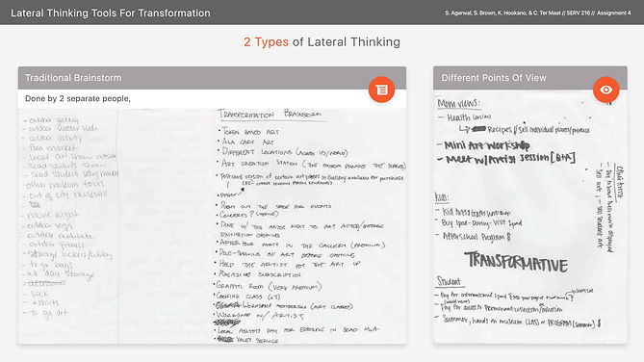Click the orange eye icon on Different Points Of View
This screenshot has height=362, width=644.
click(605, 90)
